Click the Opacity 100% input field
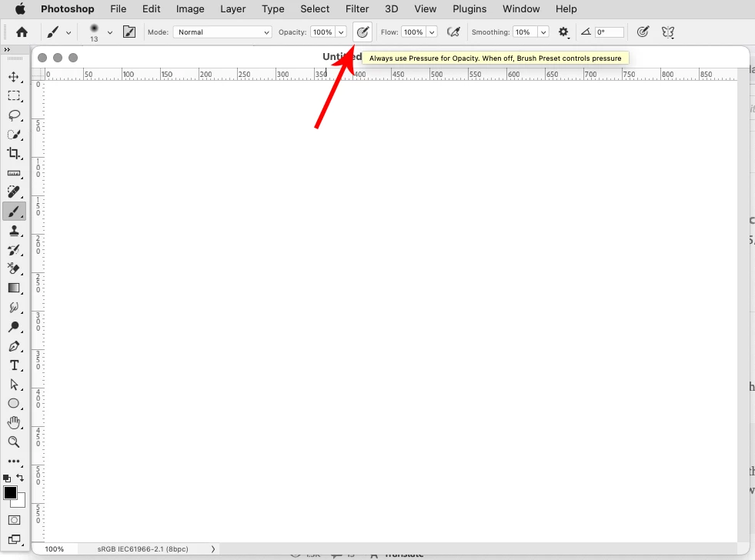The image size is (755, 560). (x=322, y=32)
